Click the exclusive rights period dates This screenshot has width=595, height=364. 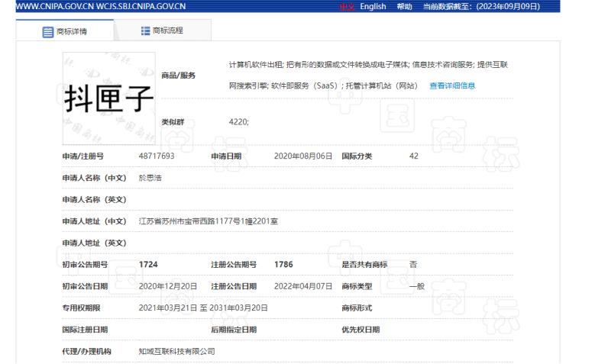tap(203, 308)
